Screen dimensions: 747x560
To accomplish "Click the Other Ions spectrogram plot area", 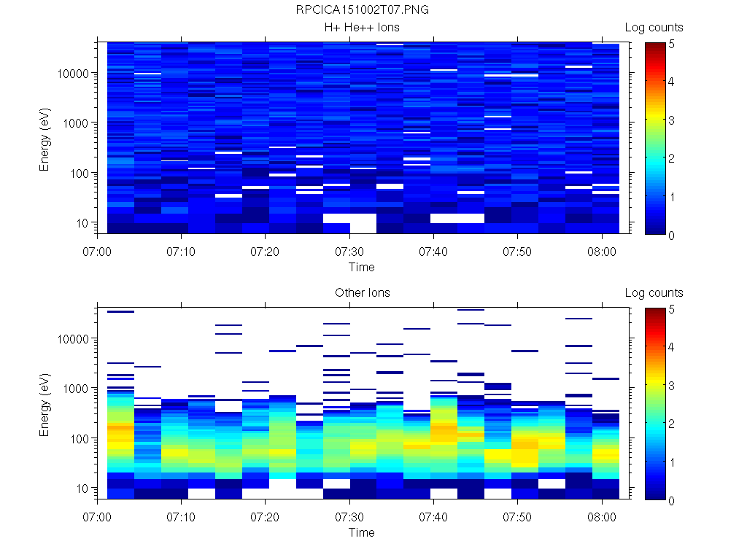I will pos(363,402).
